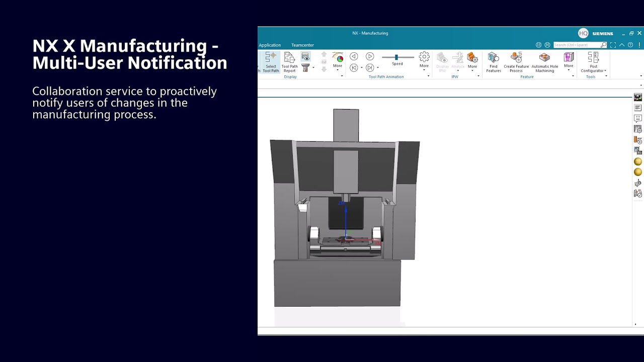644x362 pixels.
Task: Click the image capture sidebar icon
Action: click(x=638, y=151)
